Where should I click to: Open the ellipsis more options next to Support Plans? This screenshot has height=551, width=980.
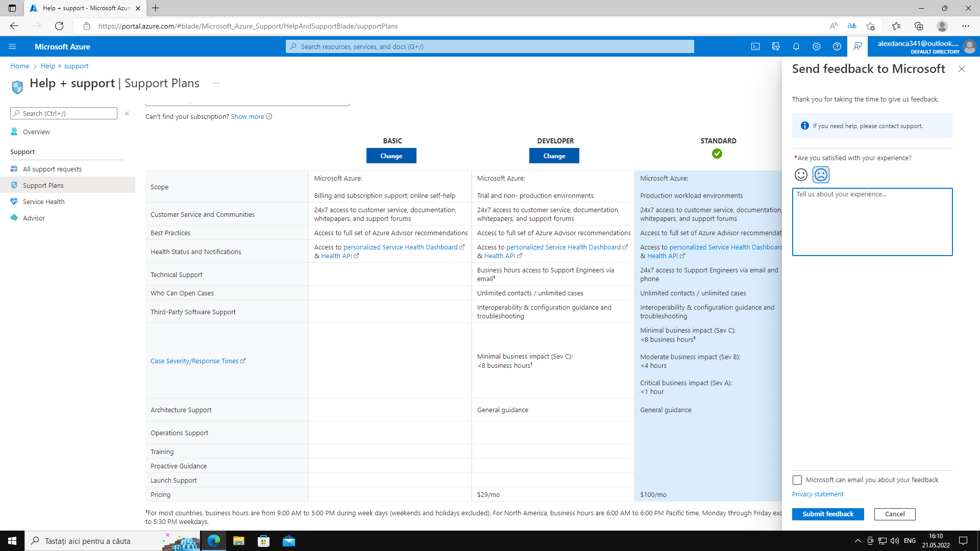pos(216,83)
